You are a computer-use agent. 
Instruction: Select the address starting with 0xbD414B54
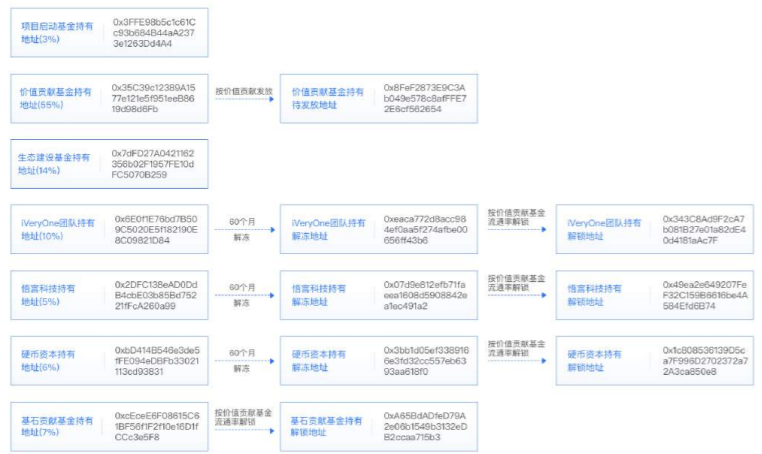point(157,361)
